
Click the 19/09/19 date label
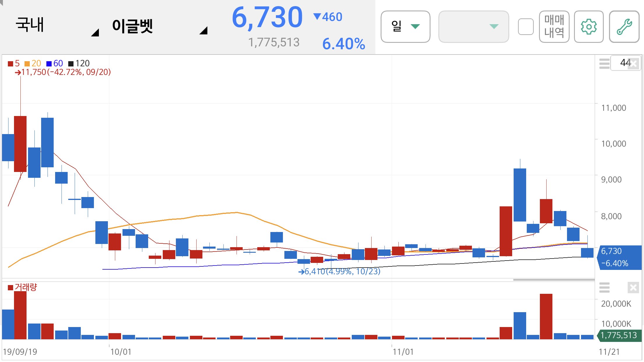[20, 352]
